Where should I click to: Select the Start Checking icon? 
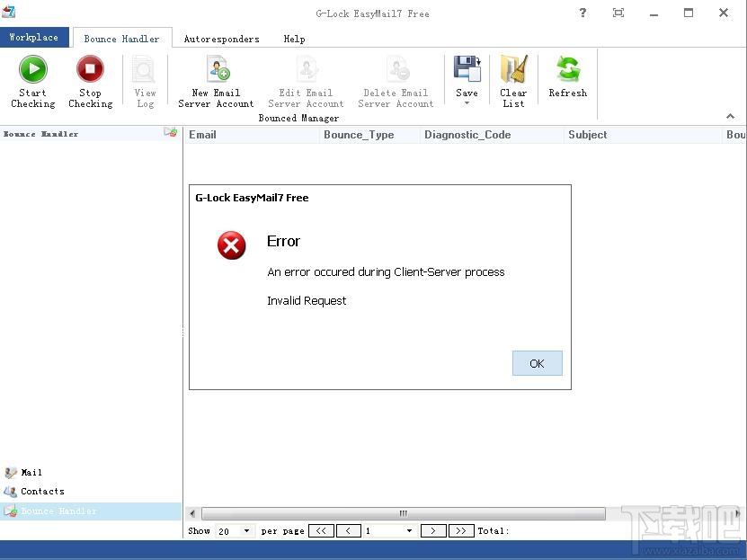click(x=32, y=68)
